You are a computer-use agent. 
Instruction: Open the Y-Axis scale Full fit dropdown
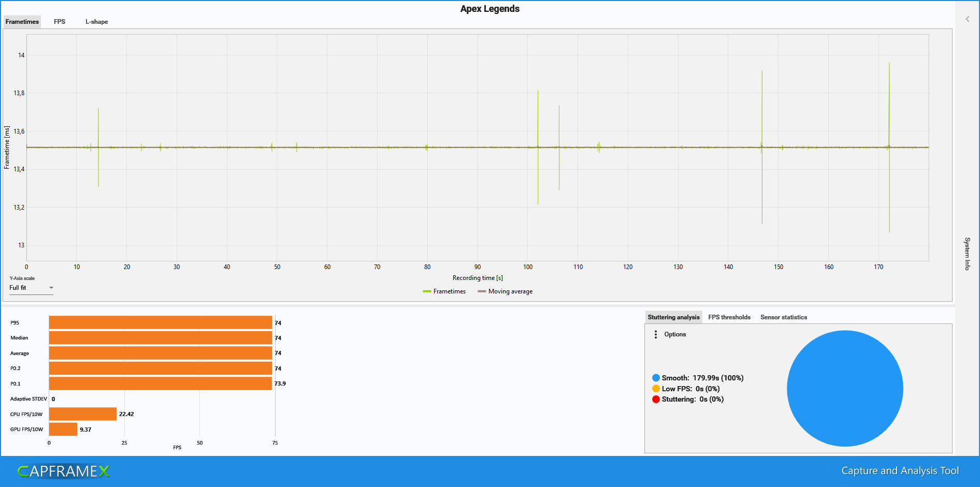click(x=31, y=288)
